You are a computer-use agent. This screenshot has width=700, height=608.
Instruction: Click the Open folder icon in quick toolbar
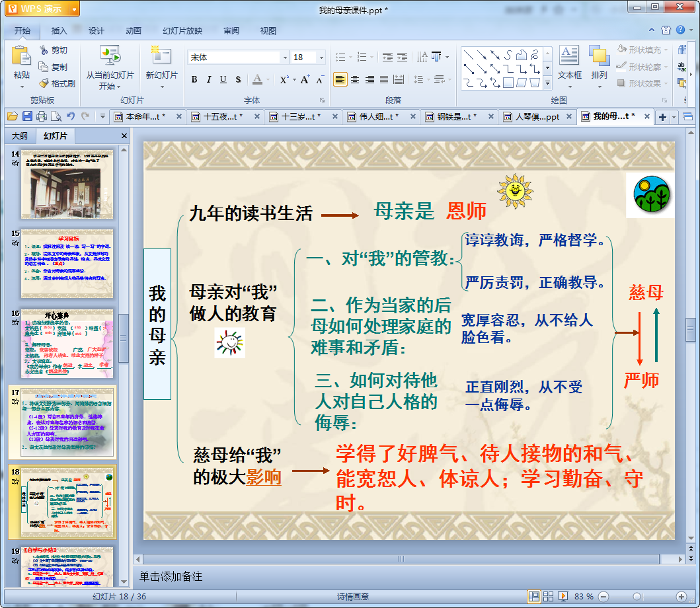(x=13, y=116)
